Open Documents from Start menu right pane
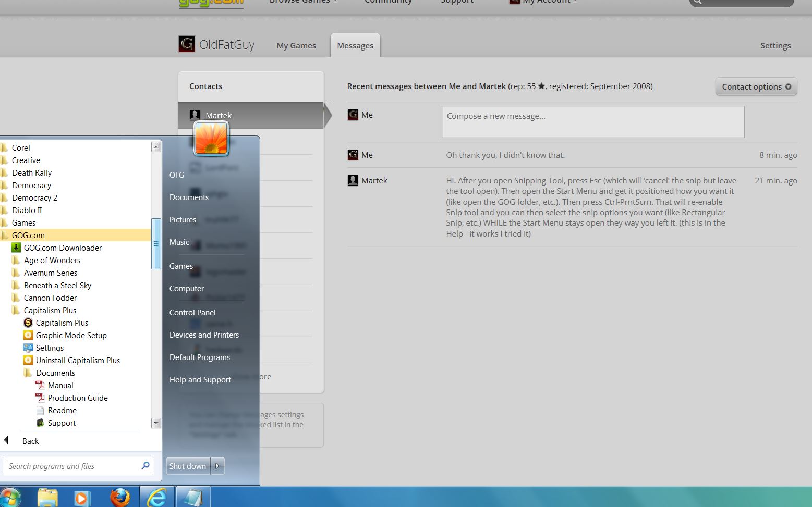 [x=189, y=197]
